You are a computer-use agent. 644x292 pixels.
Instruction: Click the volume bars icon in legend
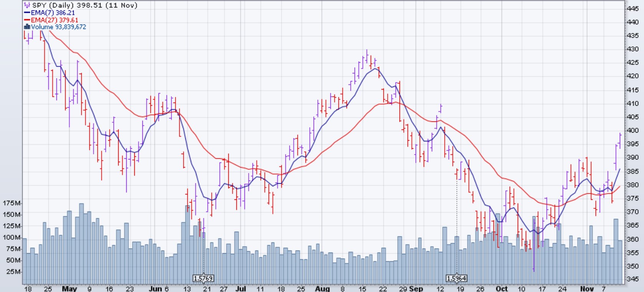27,27
